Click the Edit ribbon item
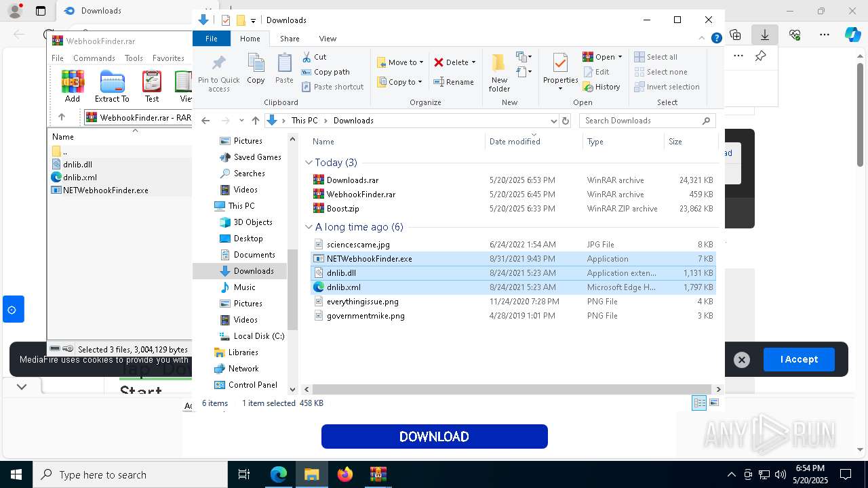The width and height of the screenshot is (868, 488). [596, 72]
